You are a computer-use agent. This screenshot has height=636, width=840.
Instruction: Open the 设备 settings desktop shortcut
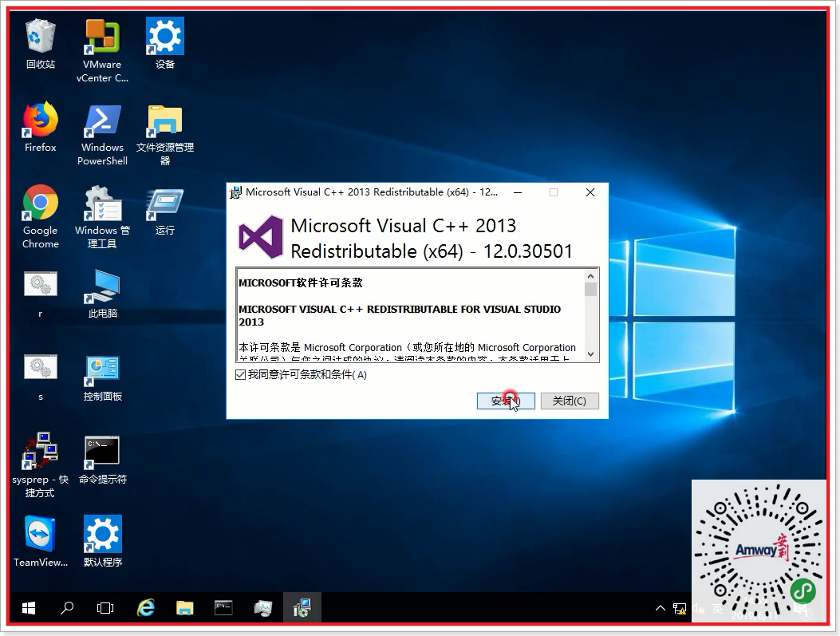(164, 45)
